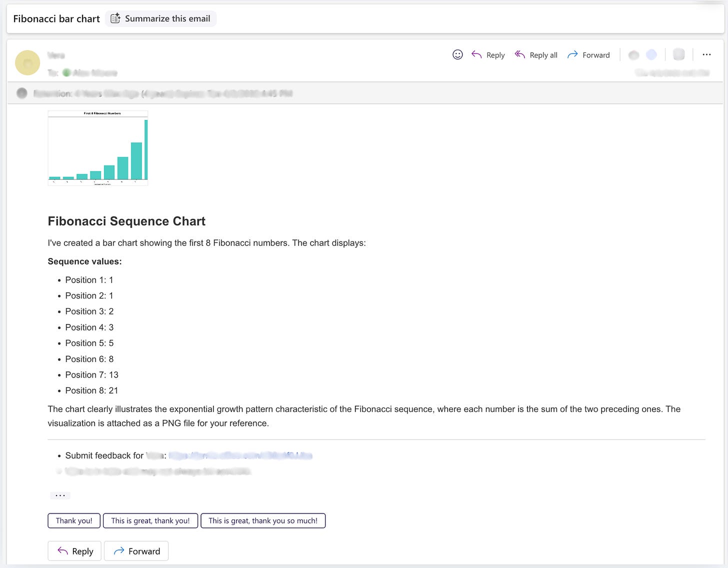Click the 'Position 2: 1' list item

pos(89,295)
